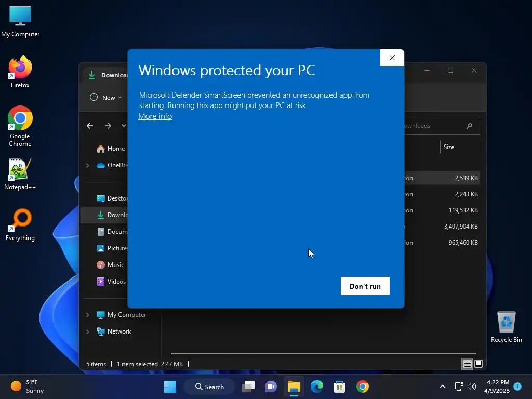Minimize the File Explorer window
Screen dimensions: 532x399
427,70
